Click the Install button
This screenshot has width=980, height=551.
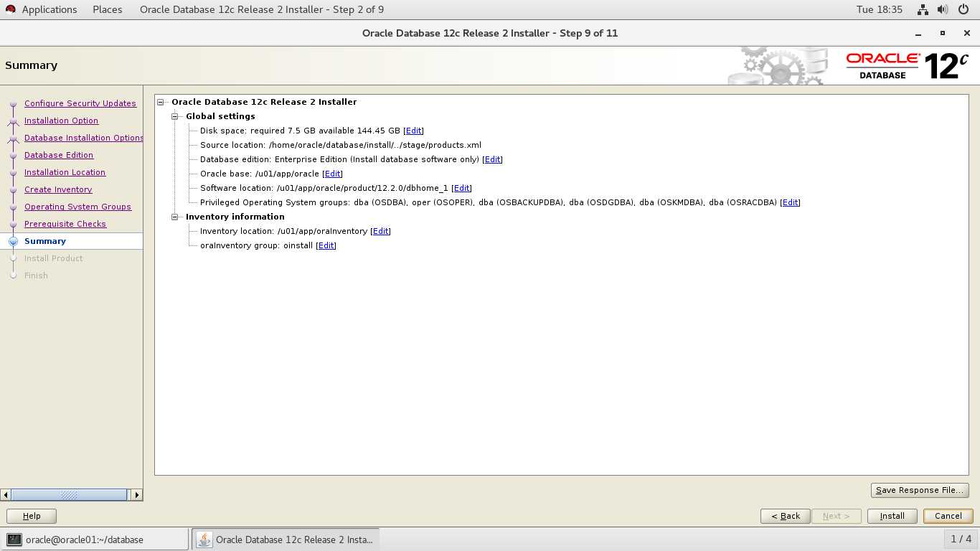click(x=892, y=516)
